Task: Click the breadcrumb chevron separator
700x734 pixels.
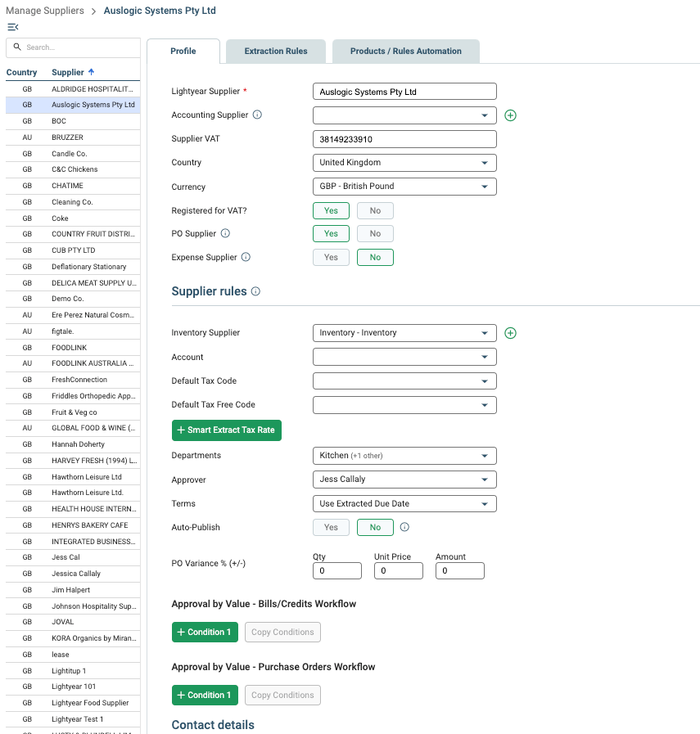Action: click(x=93, y=11)
